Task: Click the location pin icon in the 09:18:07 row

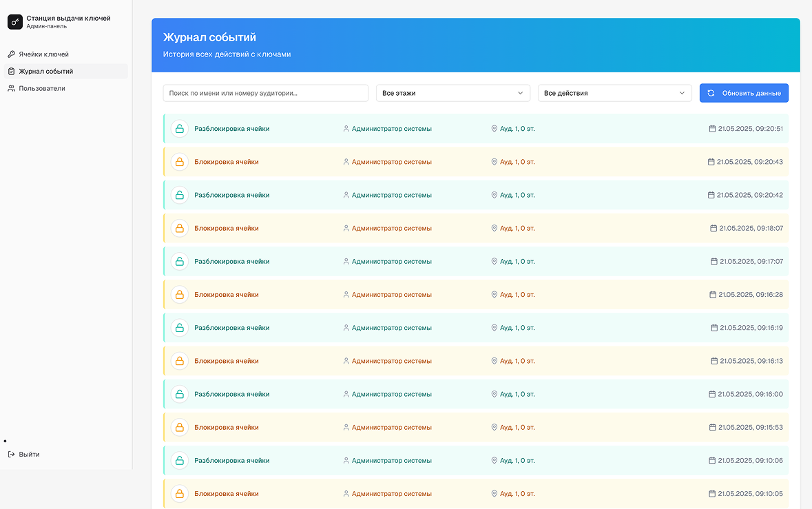Action: pyautogui.click(x=494, y=228)
